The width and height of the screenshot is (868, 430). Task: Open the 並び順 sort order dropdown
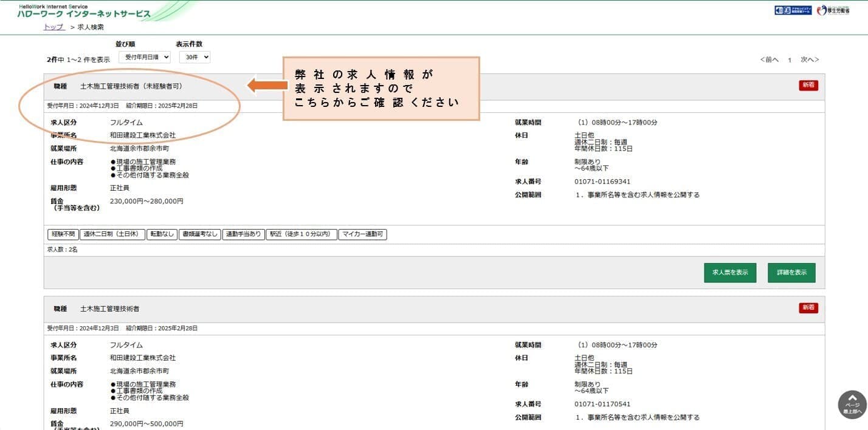tap(144, 57)
